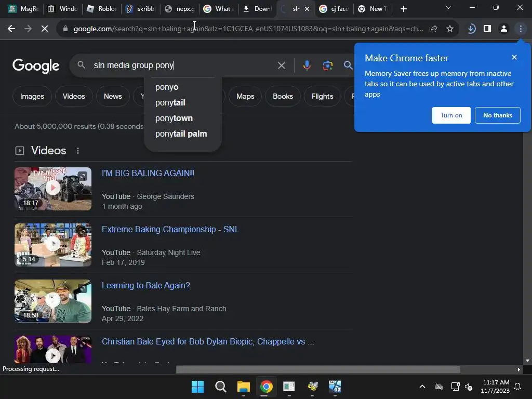Open Windows taskbar Search
Image resolution: width=532 pixels, height=399 pixels.
point(220,387)
